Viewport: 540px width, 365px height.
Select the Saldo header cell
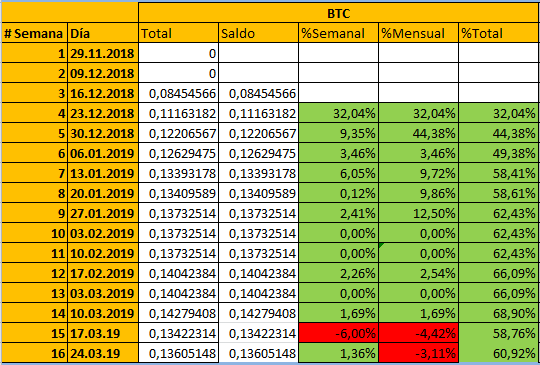pos(258,33)
